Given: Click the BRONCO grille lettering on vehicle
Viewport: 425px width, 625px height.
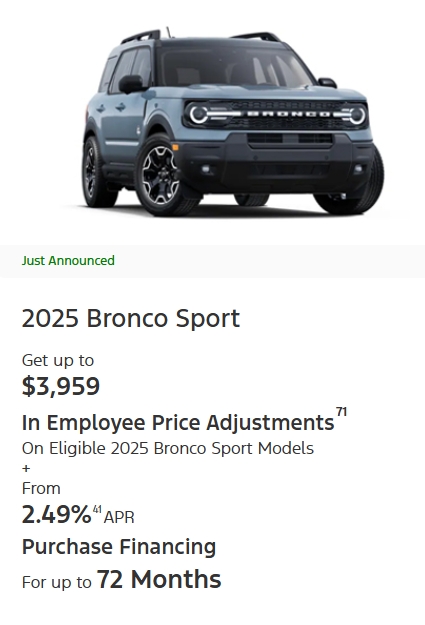Looking at the screenshot, I should tap(289, 114).
